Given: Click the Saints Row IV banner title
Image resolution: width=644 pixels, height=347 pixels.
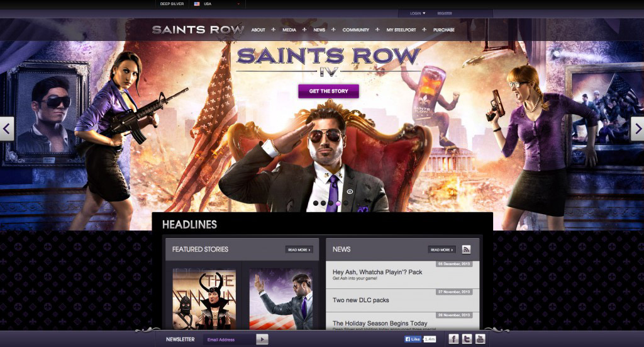Looking at the screenshot, I should (x=328, y=62).
